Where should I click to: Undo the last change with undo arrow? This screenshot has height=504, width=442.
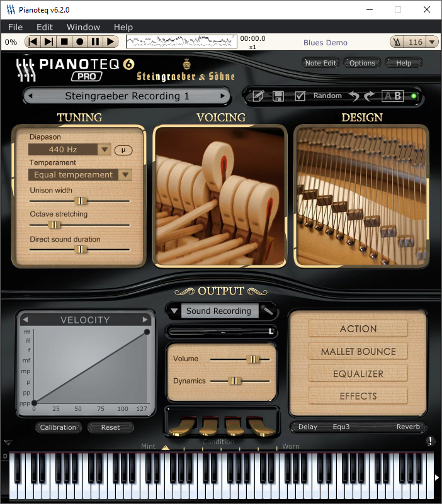pos(354,96)
